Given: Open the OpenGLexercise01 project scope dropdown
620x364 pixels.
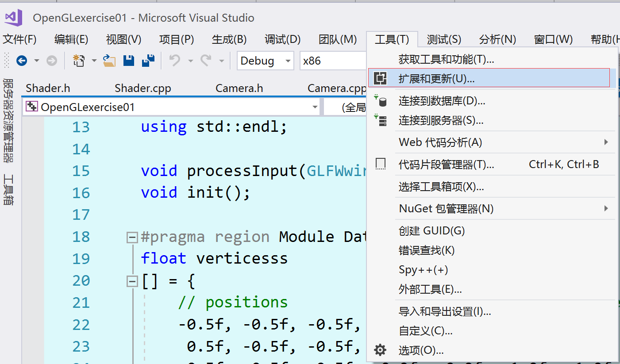Looking at the screenshot, I should point(172,107).
